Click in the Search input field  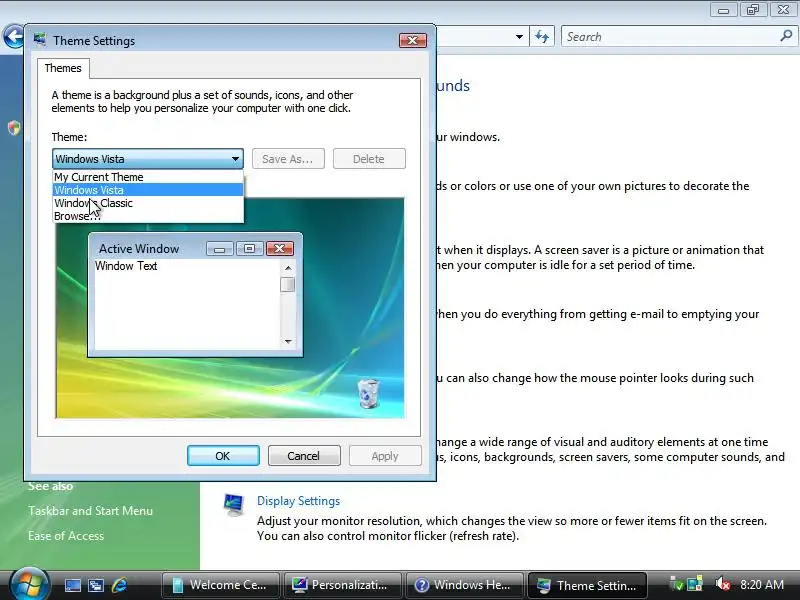pyautogui.click(x=668, y=37)
